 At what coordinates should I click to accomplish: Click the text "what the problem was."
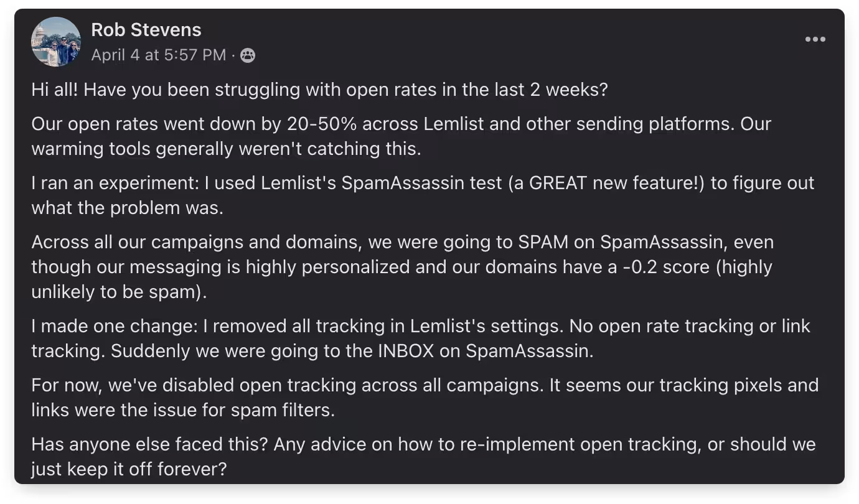[x=127, y=208]
